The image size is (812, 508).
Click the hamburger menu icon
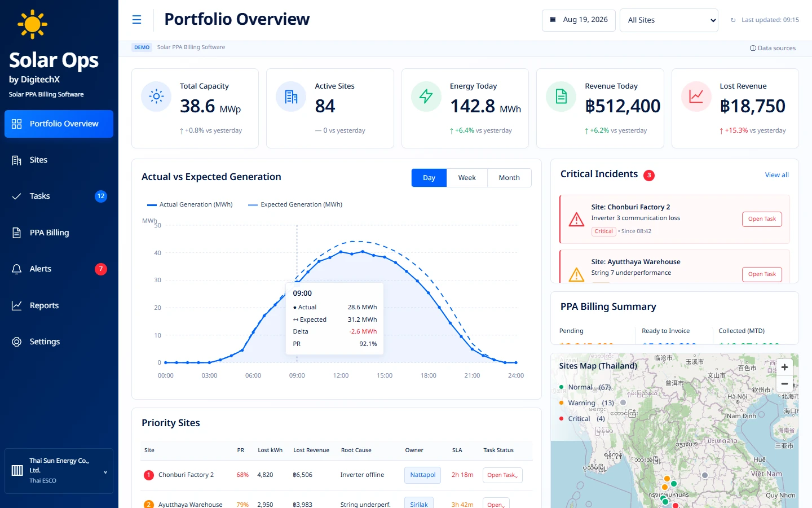coord(136,20)
